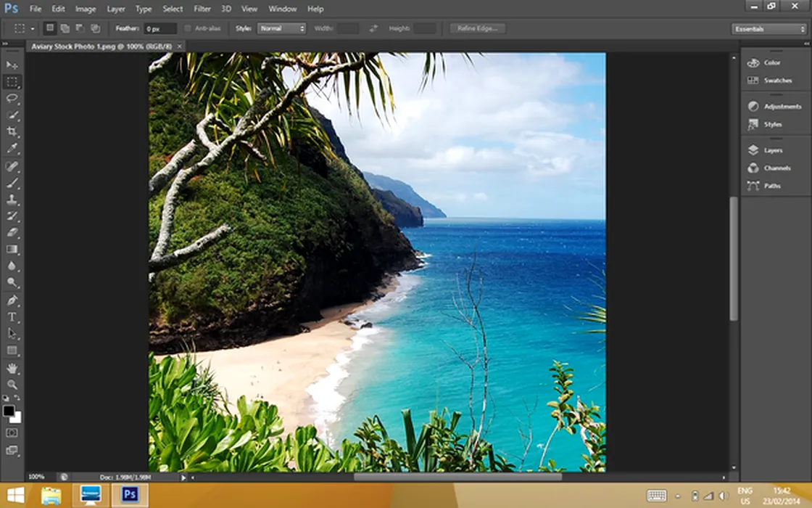The height and width of the screenshot is (508, 812).
Task: Open the Style dropdown set to Normal
Action: coord(281,28)
